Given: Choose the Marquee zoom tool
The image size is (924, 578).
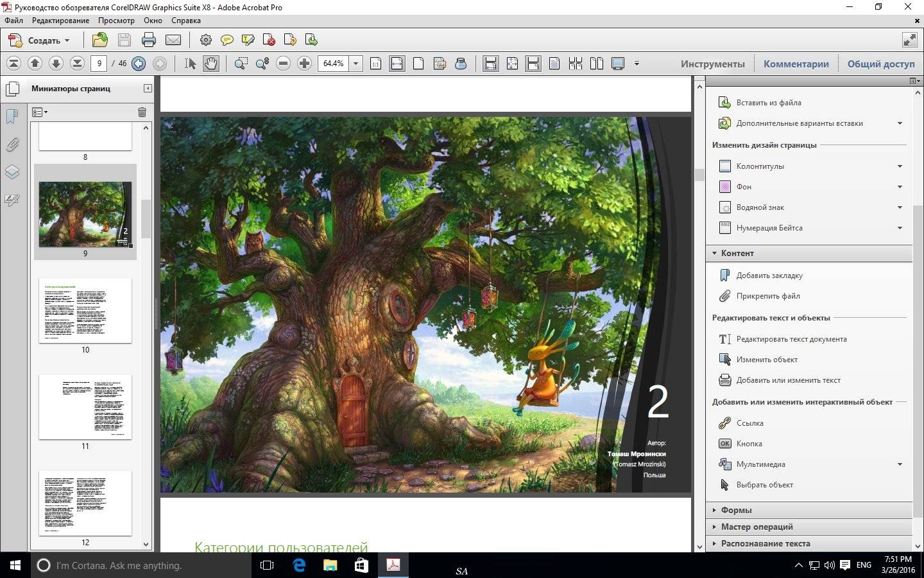Looking at the screenshot, I should [241, 63].
